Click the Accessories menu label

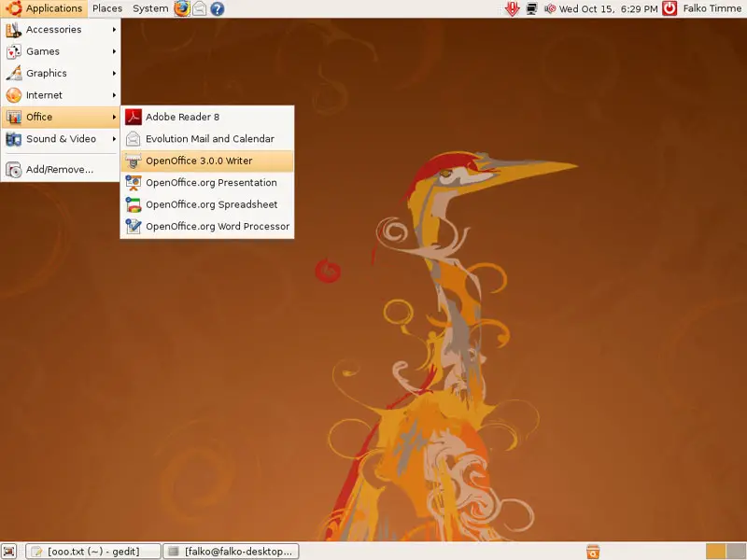point(54,30)
